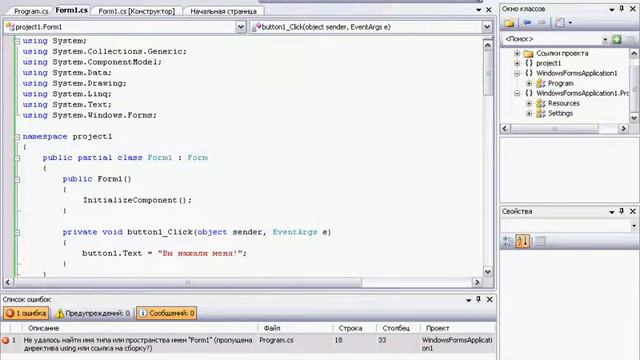Click the clear search icon beside green arrow
The height and width of the screenshot is (360, 640).
(630, 39)
